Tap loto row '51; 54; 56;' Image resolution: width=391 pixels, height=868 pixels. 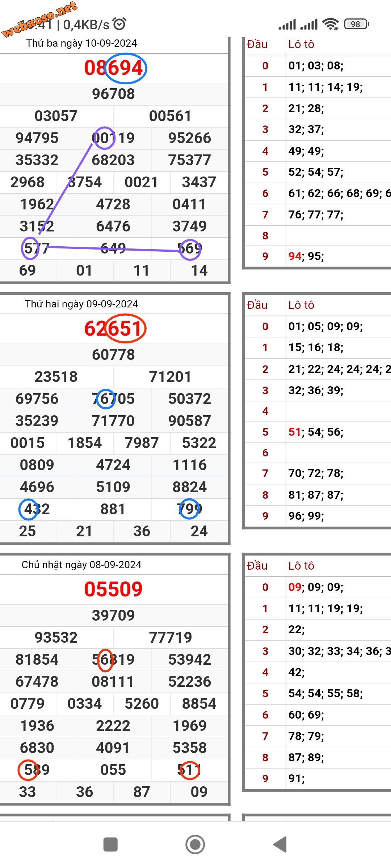(x=316, y=432)
